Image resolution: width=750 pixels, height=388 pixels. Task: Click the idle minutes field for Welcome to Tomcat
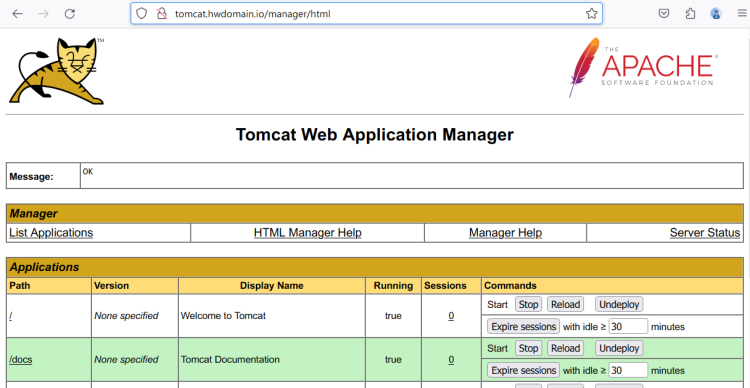629,326
